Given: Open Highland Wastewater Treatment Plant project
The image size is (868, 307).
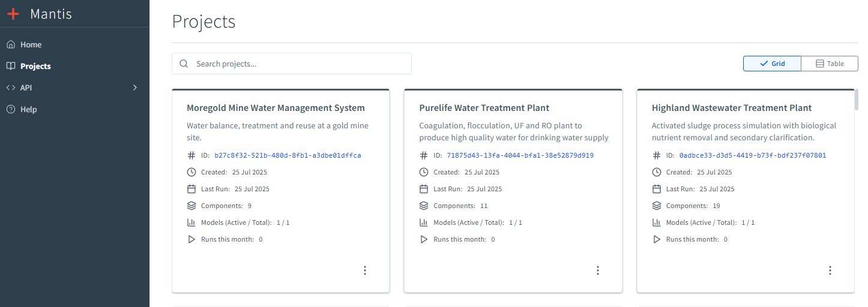Looking at the screenshot, I should (732, 108).
